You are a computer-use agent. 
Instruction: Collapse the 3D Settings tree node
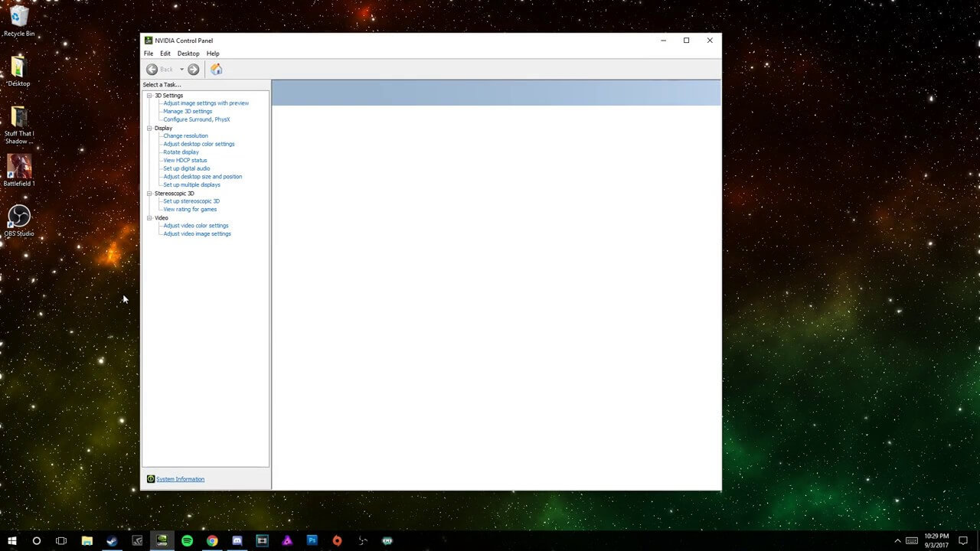(x=149, y=96)
